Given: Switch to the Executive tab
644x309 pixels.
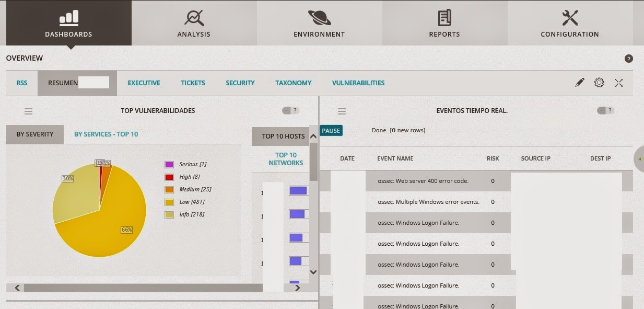Looking at the screenshot, I should 144,83.
